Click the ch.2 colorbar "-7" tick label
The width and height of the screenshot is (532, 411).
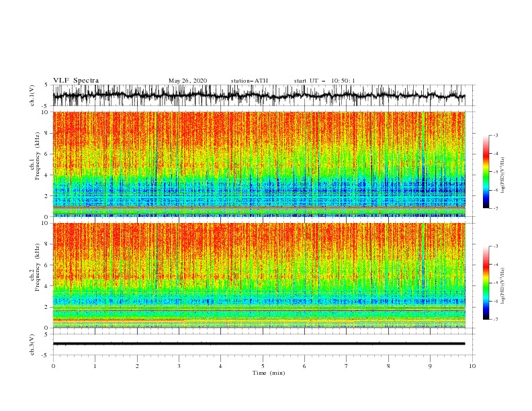(496, 320)
